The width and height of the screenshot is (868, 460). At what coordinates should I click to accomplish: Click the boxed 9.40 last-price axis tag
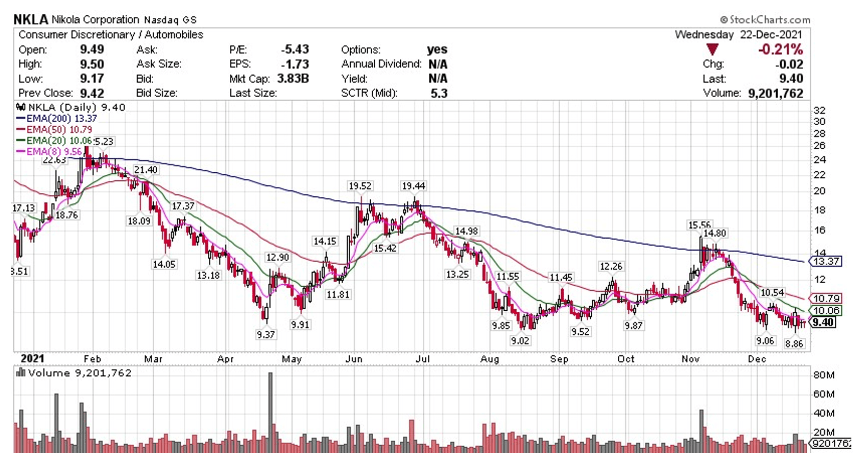[823, 323]
